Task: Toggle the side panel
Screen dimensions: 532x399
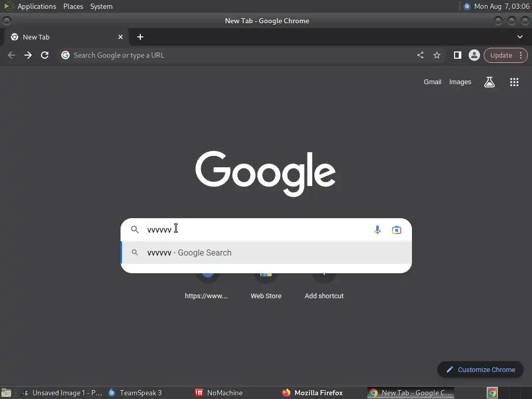Action: (x=457, y=55)
